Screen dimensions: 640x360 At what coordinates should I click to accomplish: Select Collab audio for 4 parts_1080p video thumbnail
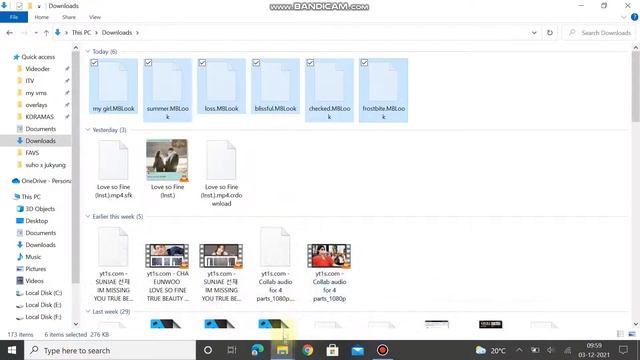click(329, 256)
